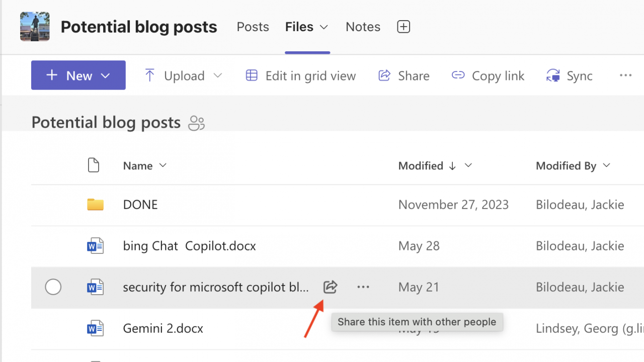Open the DONE folder icon

95,204
